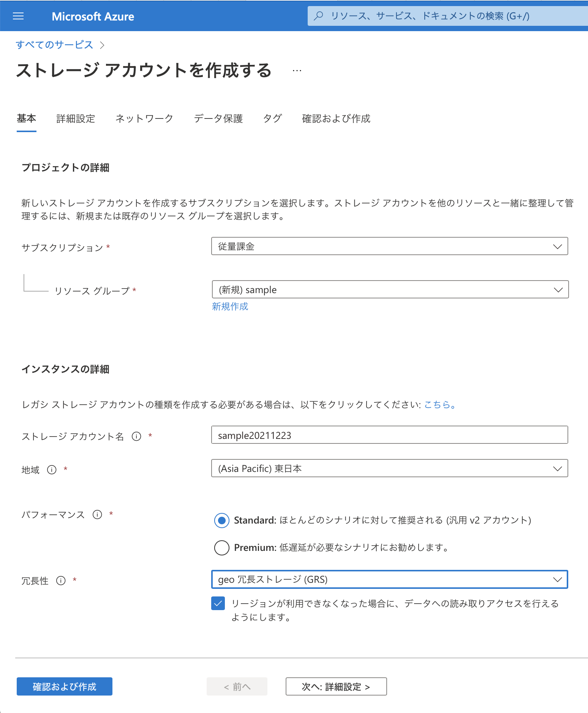
Task: Click the 新規作成 resource group link
Action: 230,306
